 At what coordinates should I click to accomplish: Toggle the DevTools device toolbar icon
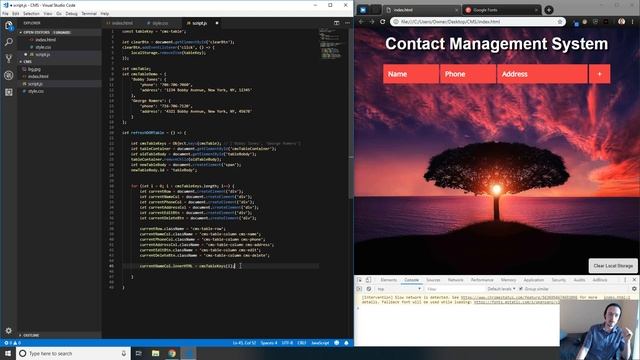click(x=368, y=280)
